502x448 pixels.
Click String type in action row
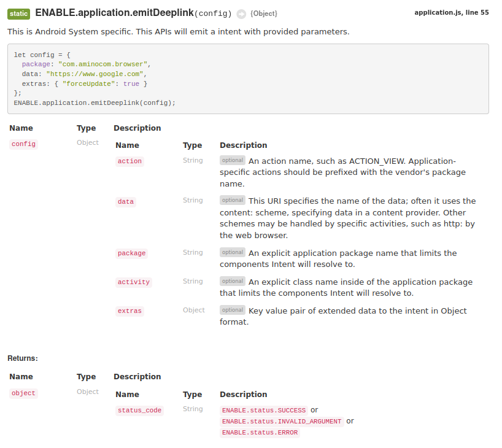(x=193, y=160)
